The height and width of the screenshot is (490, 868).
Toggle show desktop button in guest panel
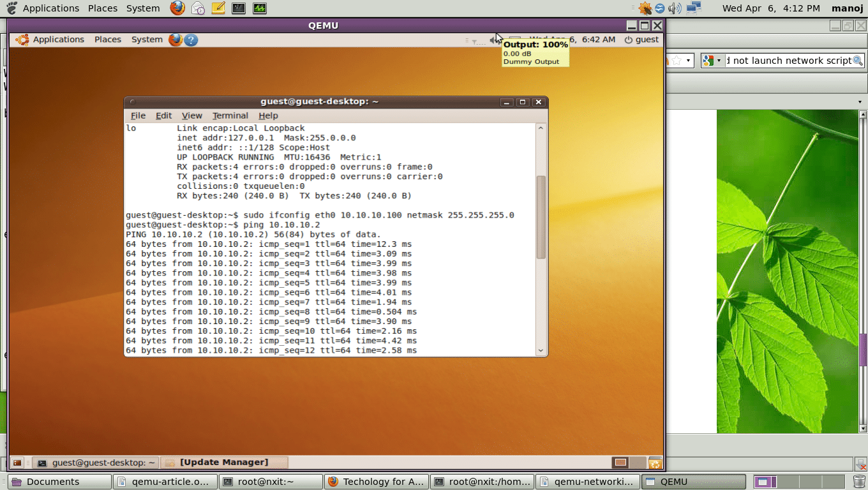[x=17, y=463]
